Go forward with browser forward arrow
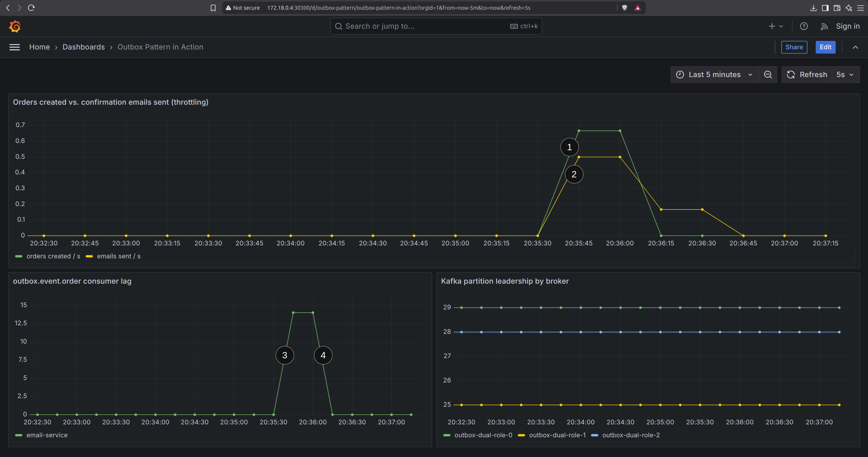Viewport: 868px width, 457px height. (19, 8)
